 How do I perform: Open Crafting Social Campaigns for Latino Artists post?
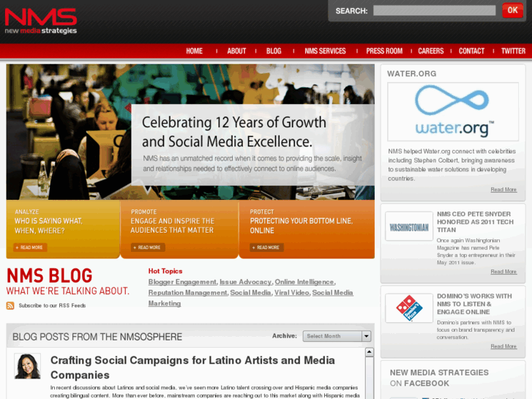[192, 368]
